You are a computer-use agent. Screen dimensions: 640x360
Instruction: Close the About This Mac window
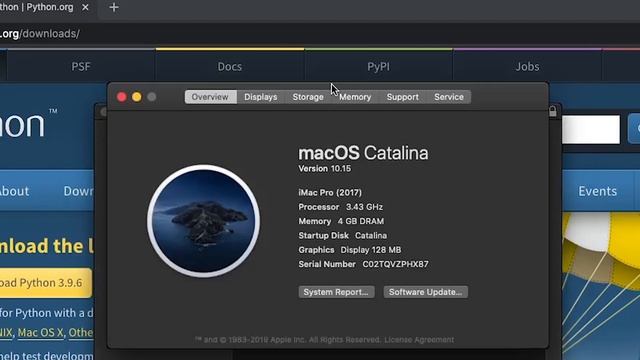tap(122, 97)
